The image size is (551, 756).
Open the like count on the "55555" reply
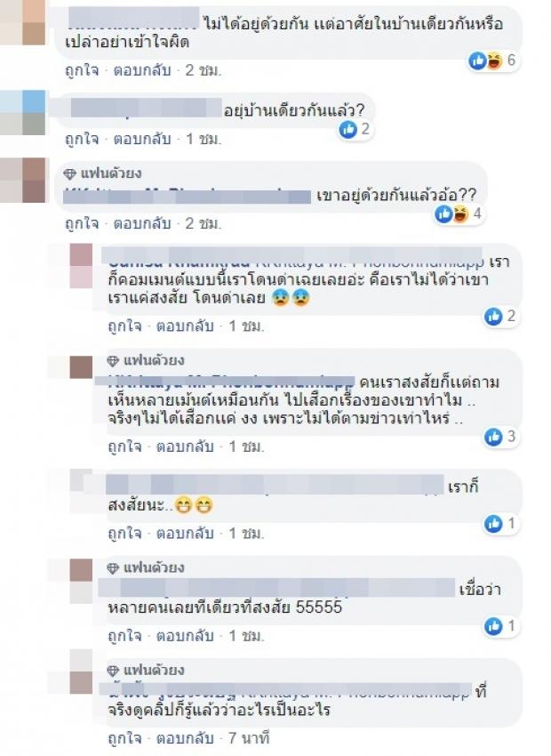point(500,626)
